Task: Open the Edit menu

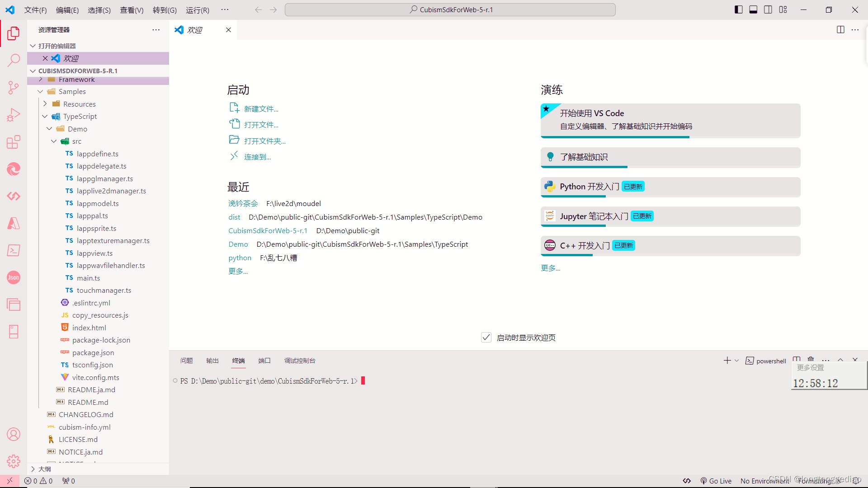Action: tap(67, 10)
